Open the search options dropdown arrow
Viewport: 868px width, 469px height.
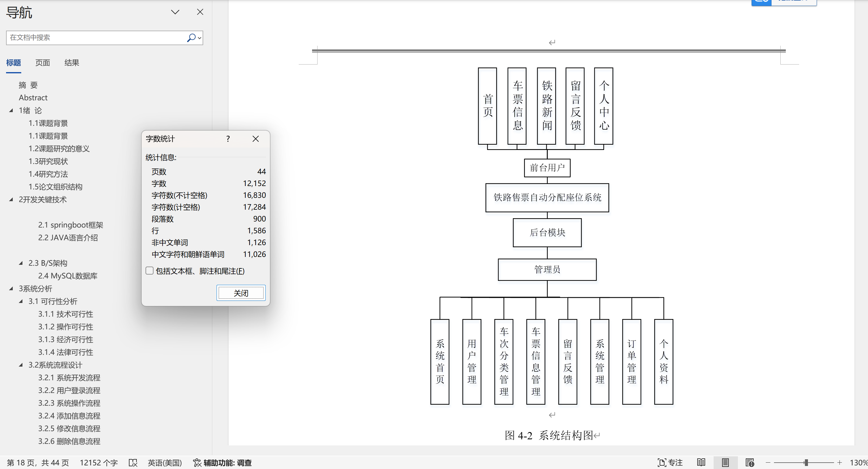(x=200, y=38)
